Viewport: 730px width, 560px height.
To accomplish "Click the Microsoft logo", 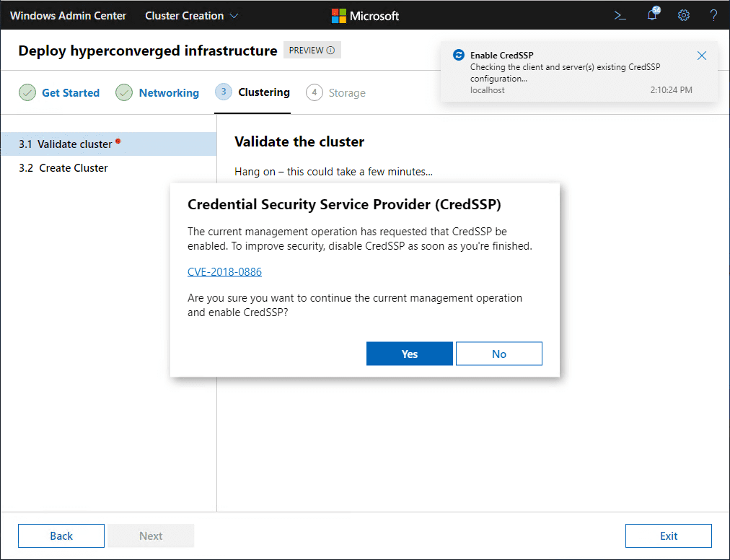I will click(x=365, y=16).
